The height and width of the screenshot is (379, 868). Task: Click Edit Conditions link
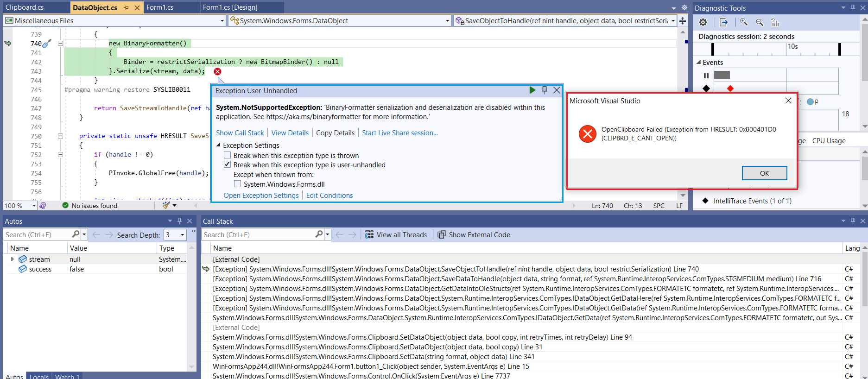coord(329,196)
